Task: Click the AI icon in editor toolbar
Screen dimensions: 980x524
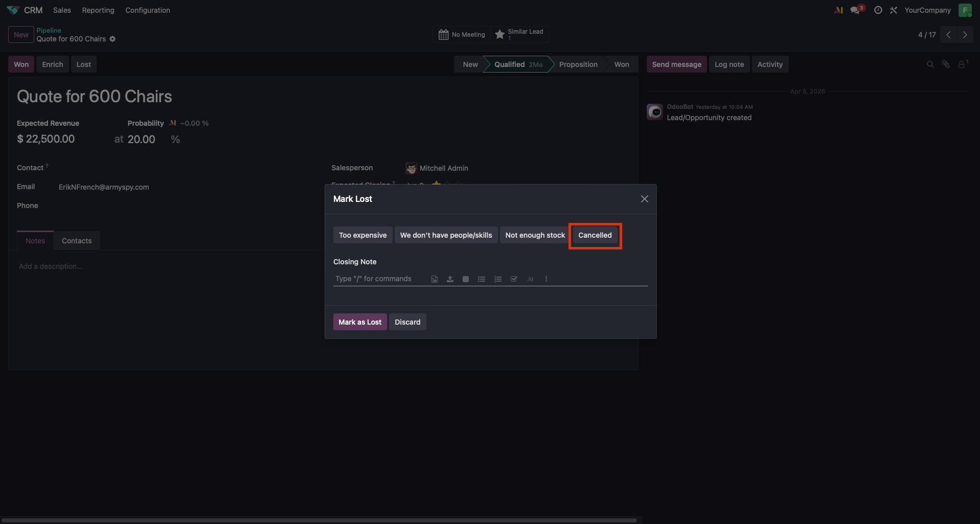Action: click(530, 279)
